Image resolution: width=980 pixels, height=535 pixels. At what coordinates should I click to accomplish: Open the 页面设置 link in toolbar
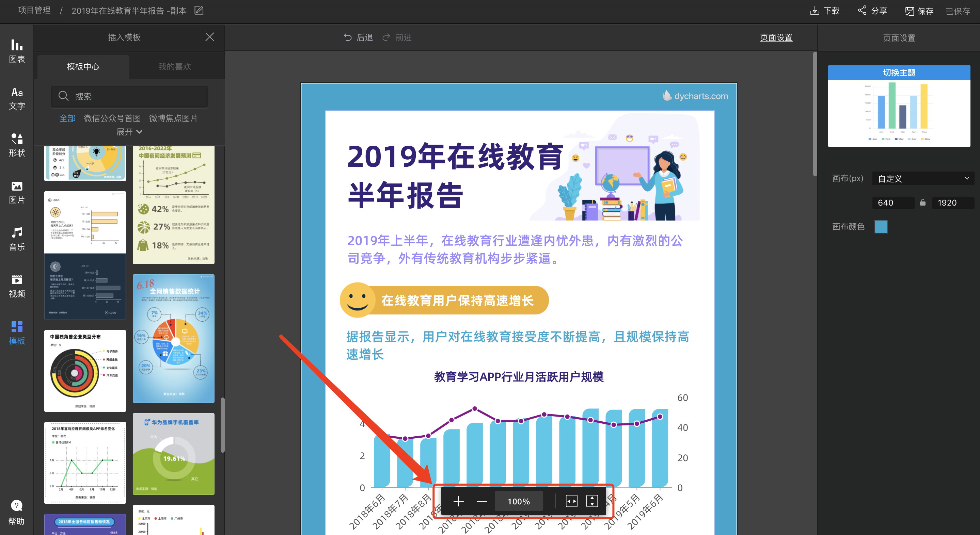(776, 37)
